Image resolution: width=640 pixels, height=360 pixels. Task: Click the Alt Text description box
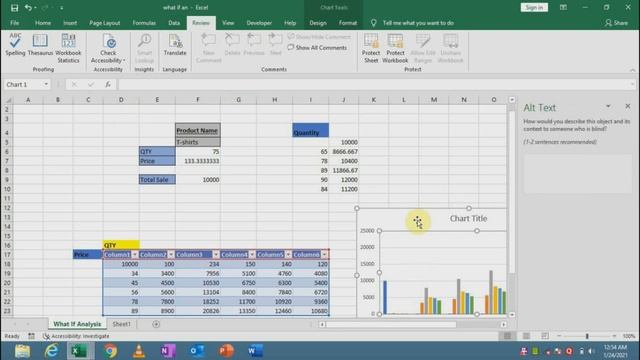578,173
